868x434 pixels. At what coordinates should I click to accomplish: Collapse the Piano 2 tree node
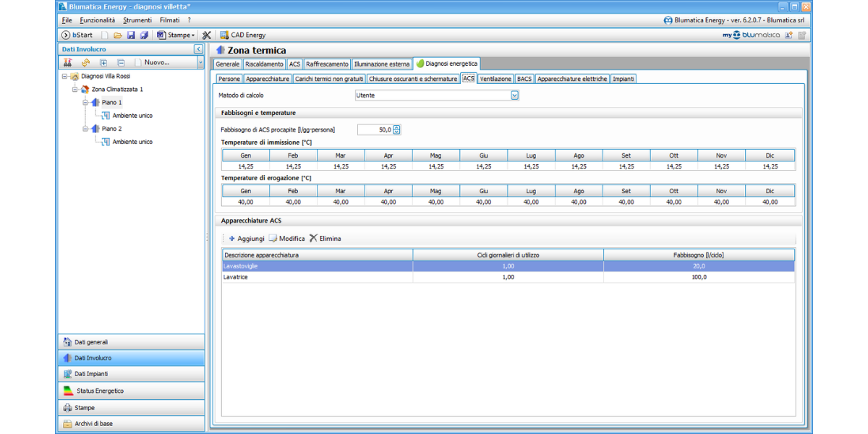pos(85,129)
